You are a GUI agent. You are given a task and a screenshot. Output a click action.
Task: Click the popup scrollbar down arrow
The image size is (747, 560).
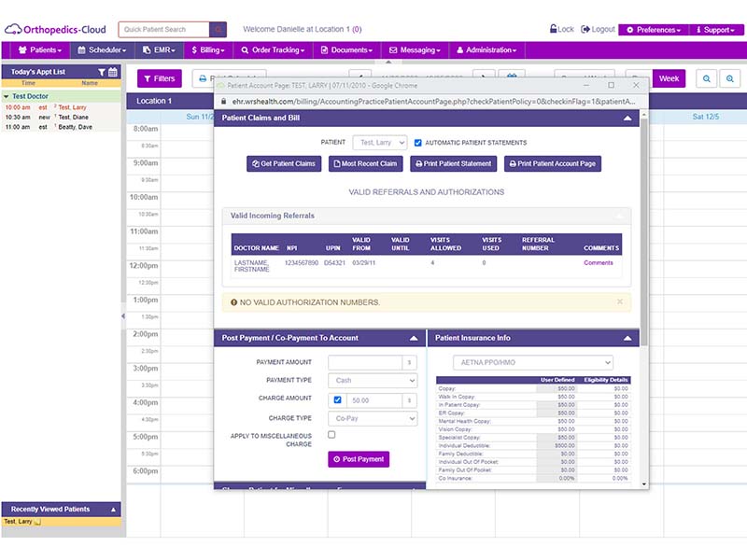coord(644,484)
